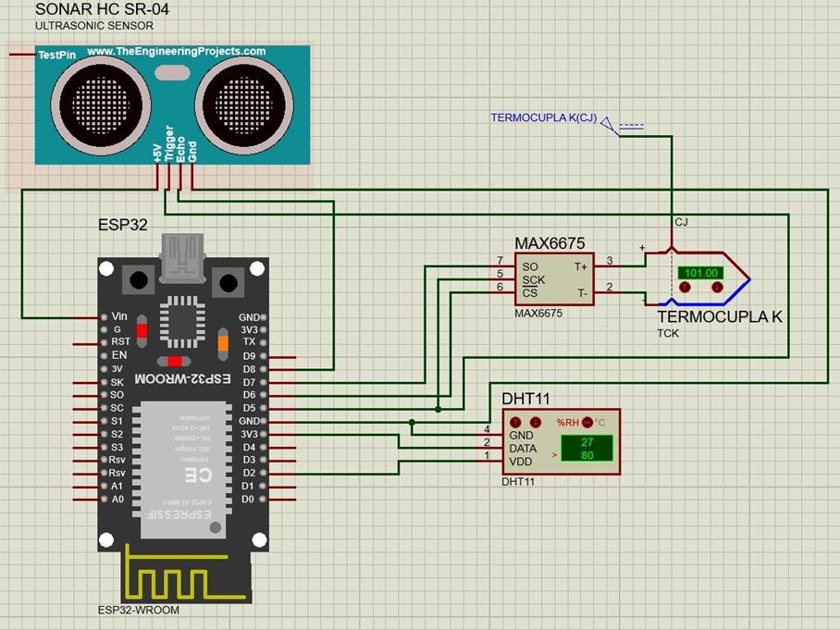Click the sonar +5V pin
Screen dimensions: 840x630
pyautogui.click(x=157, y=177)
